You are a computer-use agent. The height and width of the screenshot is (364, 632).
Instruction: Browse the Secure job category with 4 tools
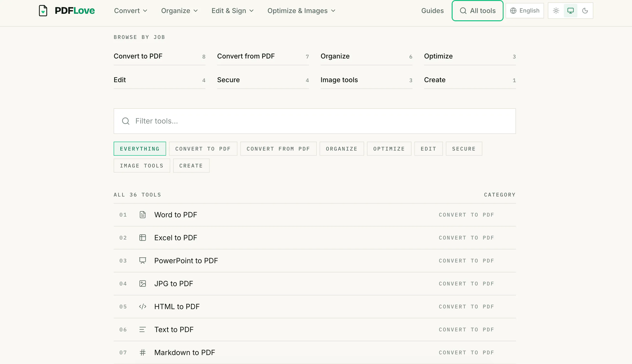click(263, 80)
